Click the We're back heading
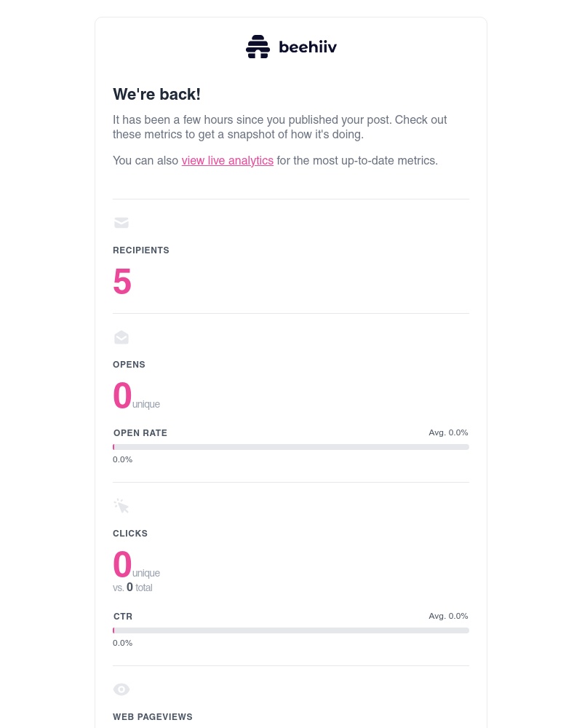Image resolution: width=582 pixels, height=728 pixels. coord(156,94)
